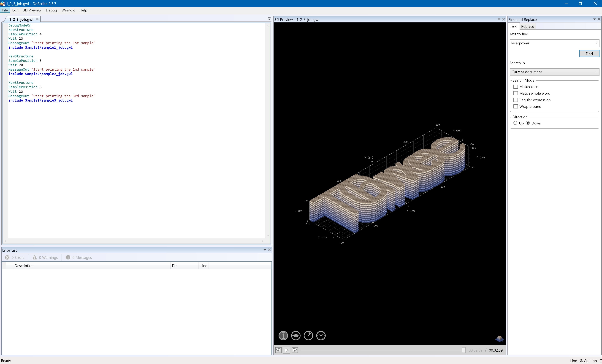Close the Find and Replace panel

tap(599, 19)
